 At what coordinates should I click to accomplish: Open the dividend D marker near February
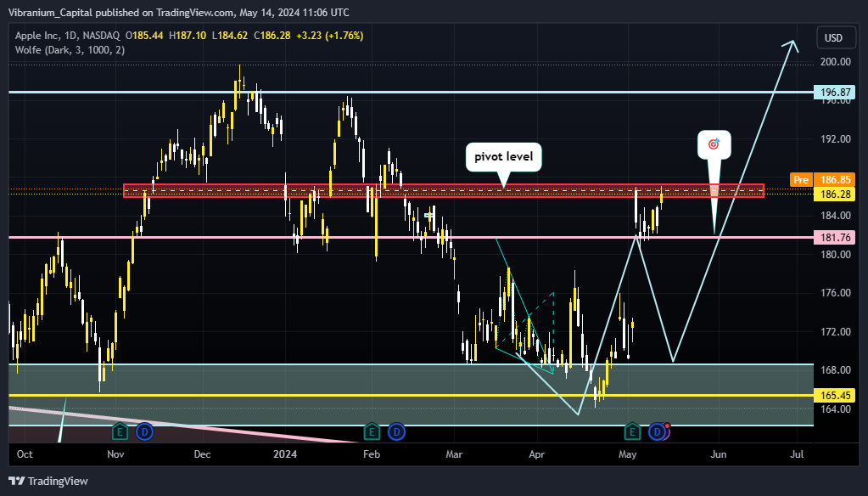point(396,431)
